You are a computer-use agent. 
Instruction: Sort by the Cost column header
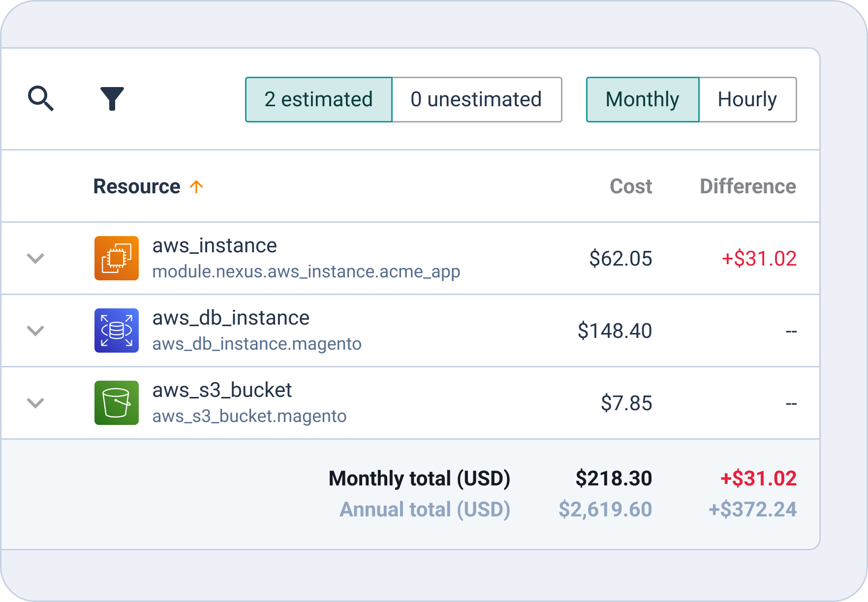(630, 187)
